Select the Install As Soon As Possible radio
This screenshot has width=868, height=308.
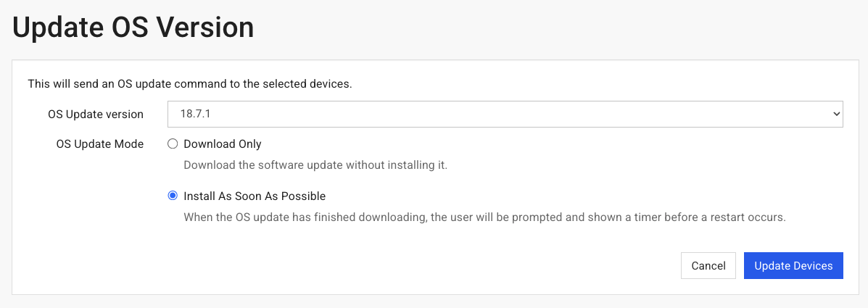coord(173,196)
